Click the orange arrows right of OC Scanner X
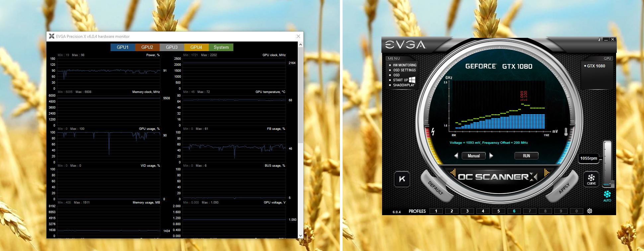This screenshot has height=251, width=644. click(x=546, y=172)
